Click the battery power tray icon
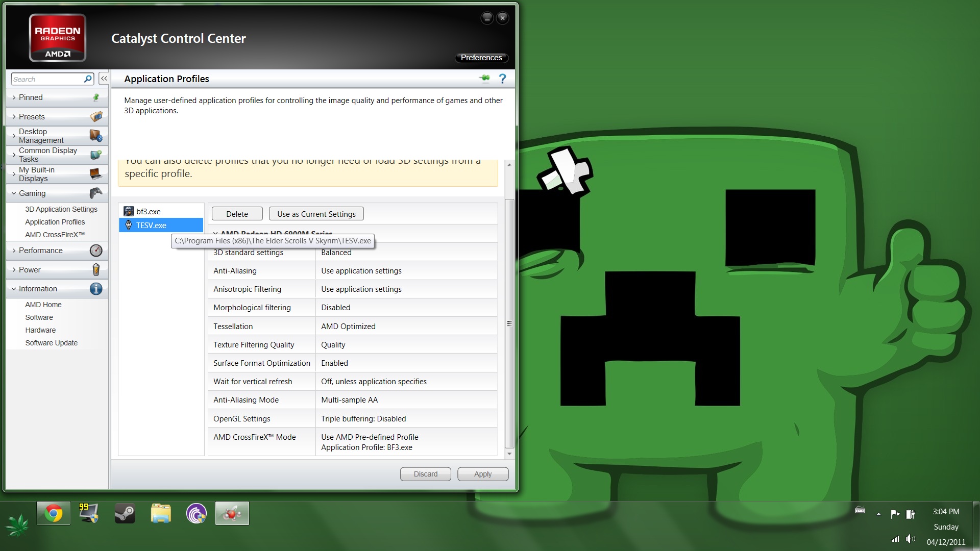 click(910, 514)
